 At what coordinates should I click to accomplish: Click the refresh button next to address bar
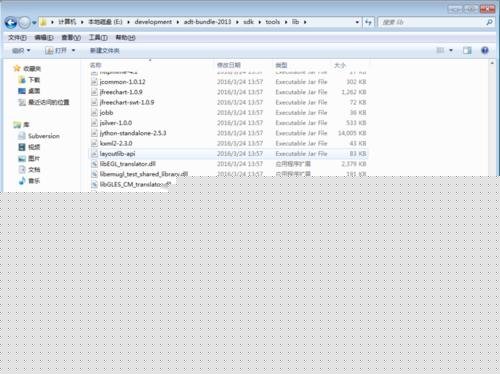[368, 22]
